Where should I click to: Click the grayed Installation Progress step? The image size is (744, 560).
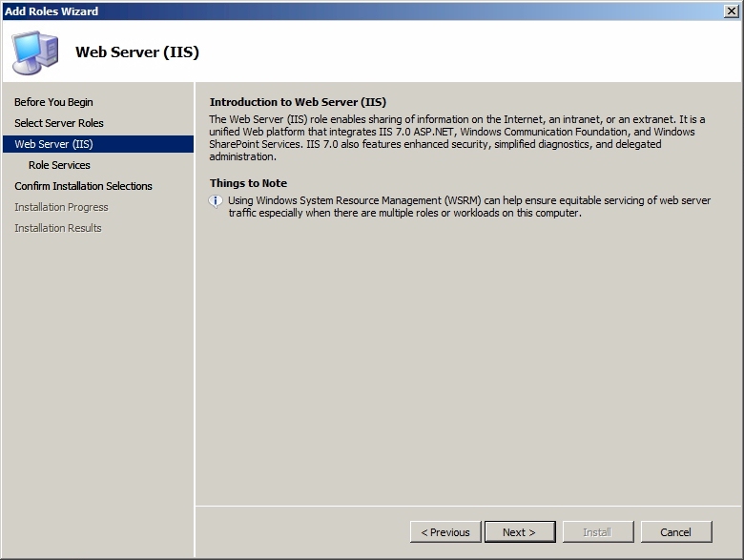tap(61, 207)
